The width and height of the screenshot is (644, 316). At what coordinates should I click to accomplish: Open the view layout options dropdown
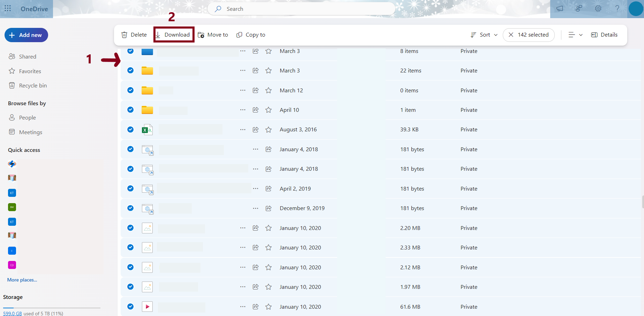pos(575,35)
